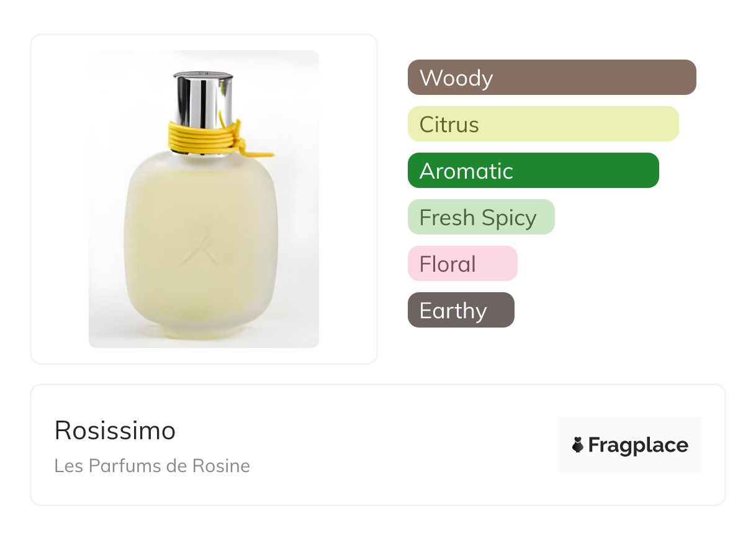Select the pale yellow Citrus accord bar
This screenshot has height=536, width=756.
pyautogui.click(x=543, y=124)
